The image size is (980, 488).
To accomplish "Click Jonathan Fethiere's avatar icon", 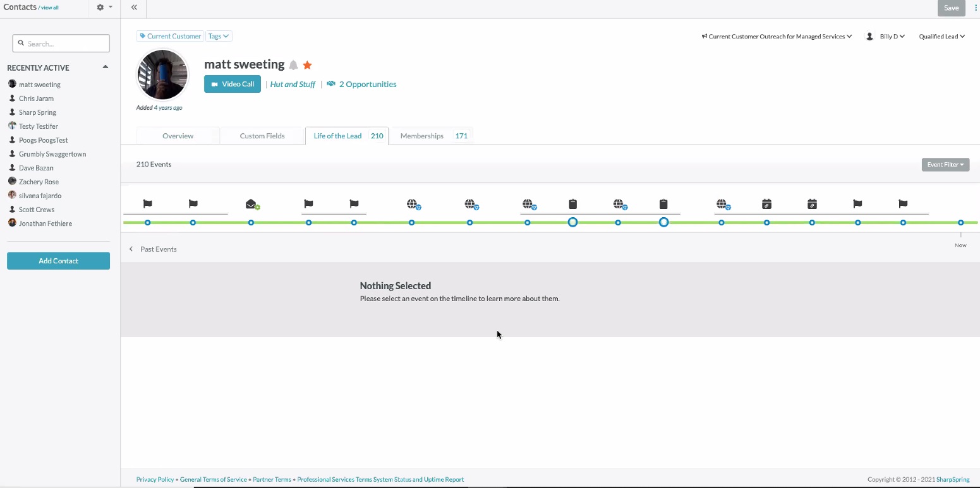I will [x=12, y=223].
